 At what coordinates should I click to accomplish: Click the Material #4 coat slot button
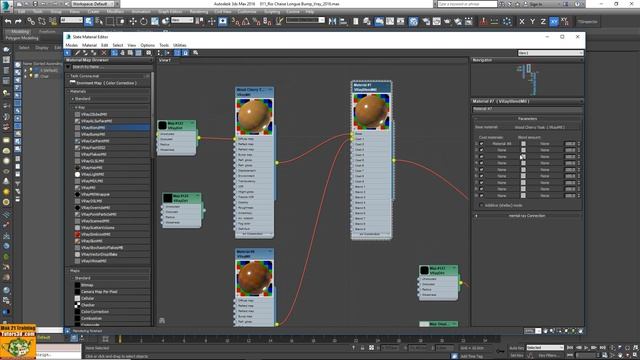502,144
